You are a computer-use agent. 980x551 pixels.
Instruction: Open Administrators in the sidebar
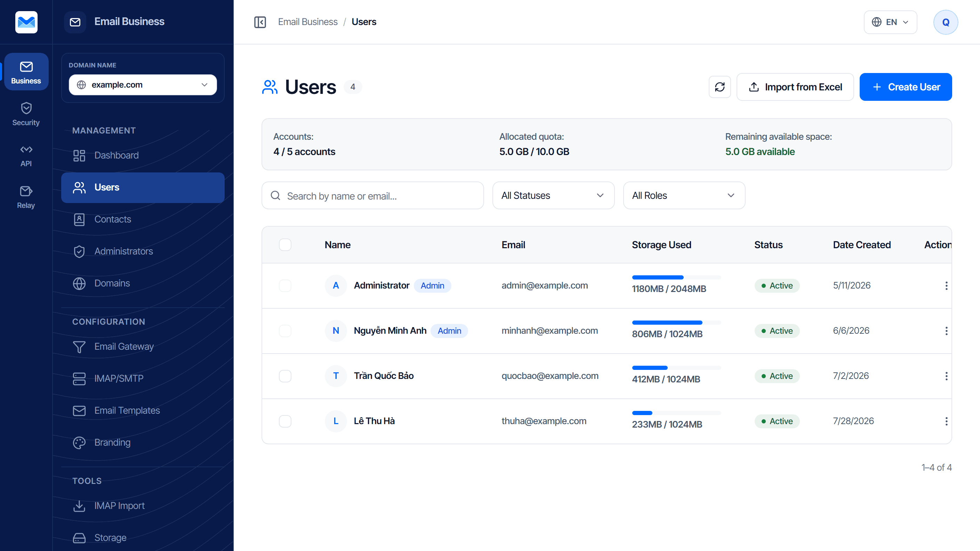143,251
